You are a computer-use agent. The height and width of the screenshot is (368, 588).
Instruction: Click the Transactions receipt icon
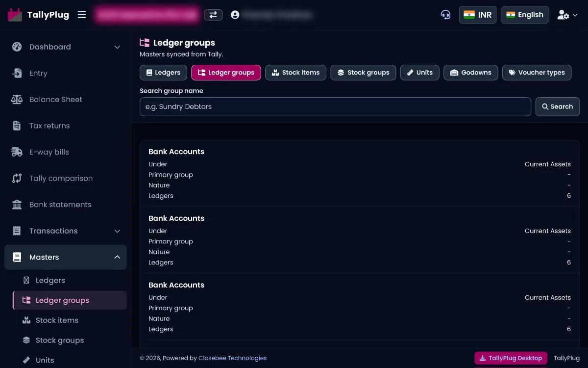click(x=17, y=231)
